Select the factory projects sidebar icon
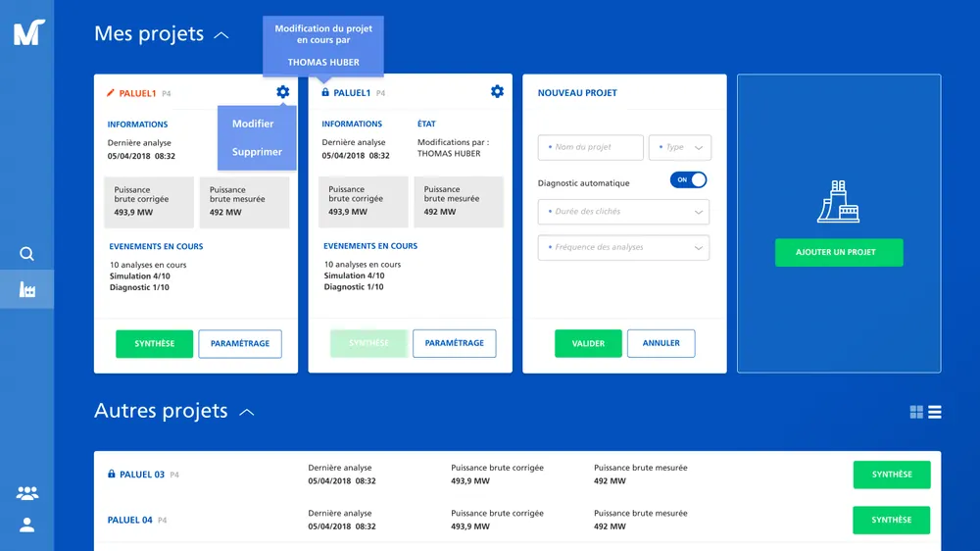This screenshot has width=980, height=551. pyautogui.click(x=26, y=289)
